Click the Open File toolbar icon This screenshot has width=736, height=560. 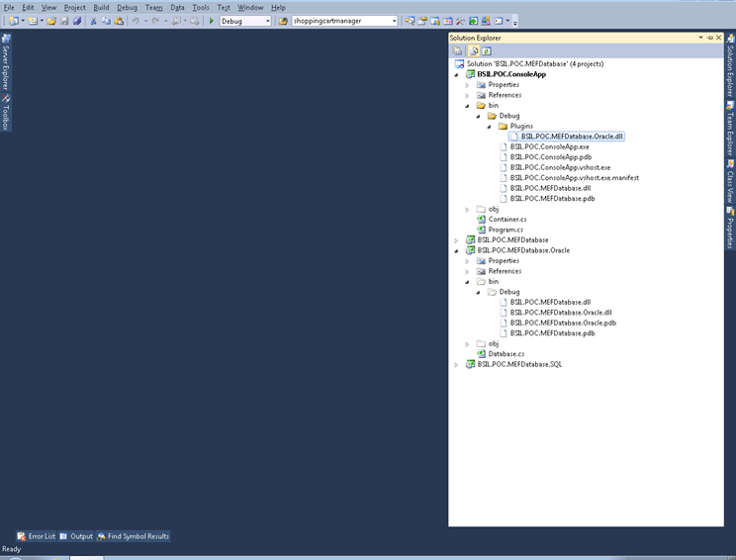51,21
